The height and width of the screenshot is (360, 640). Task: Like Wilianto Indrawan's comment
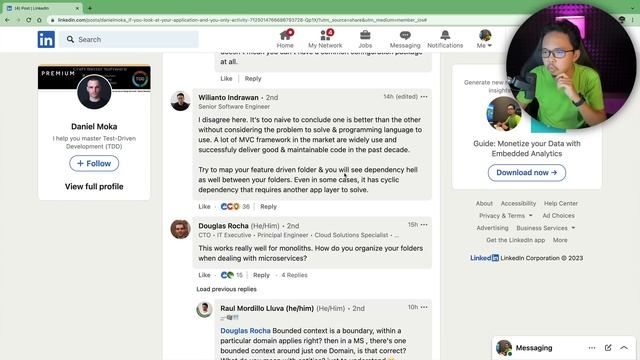click(204, 207)
